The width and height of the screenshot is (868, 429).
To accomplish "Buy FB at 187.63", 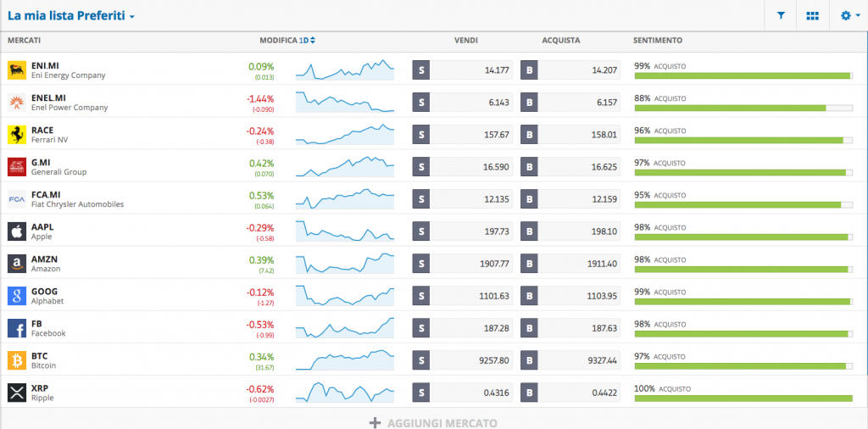I will coord(570,328).
